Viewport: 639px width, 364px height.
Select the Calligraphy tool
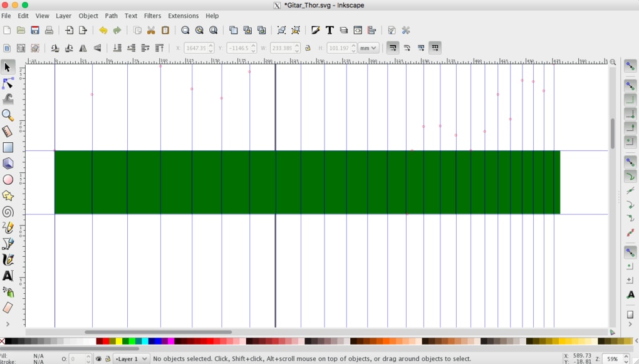click(x=8, y=259)
